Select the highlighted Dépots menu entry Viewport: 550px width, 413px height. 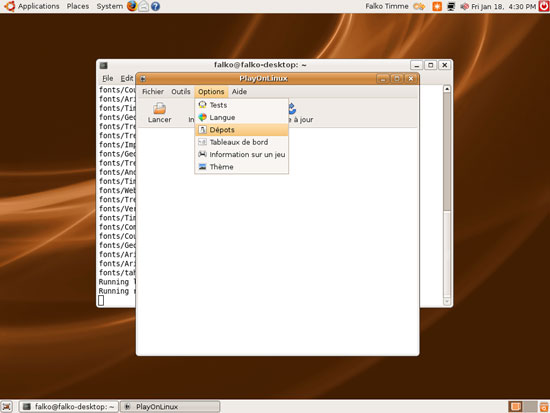click(x=242, y=129)
